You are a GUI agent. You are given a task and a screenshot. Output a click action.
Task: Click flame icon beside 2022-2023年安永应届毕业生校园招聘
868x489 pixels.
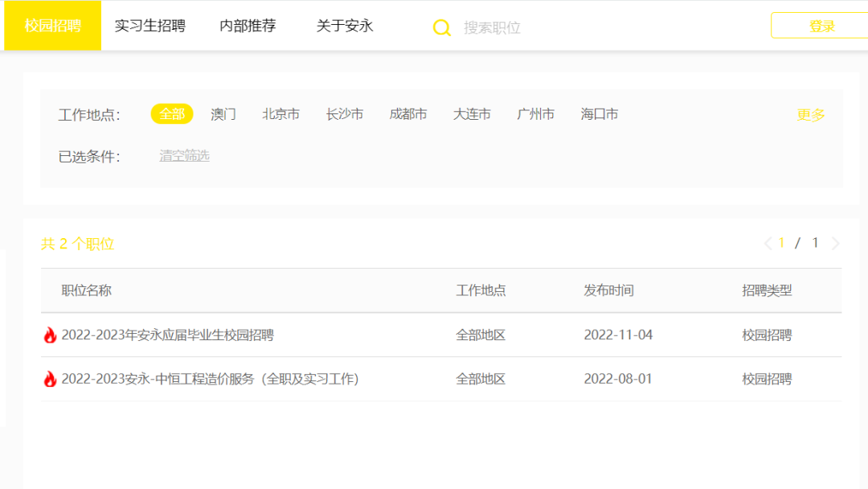pyautogui.click(x=50, y=335)
